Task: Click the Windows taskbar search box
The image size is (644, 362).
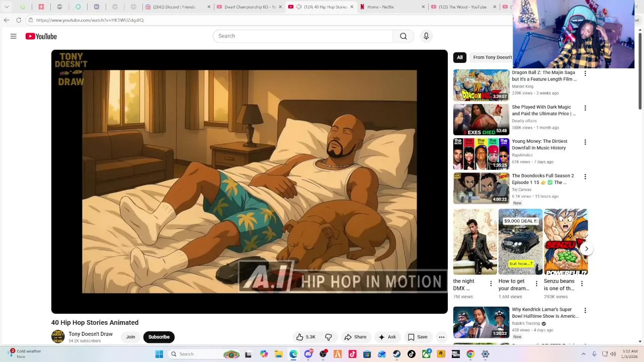Action: pyautogui.click(x=203, y=354)
